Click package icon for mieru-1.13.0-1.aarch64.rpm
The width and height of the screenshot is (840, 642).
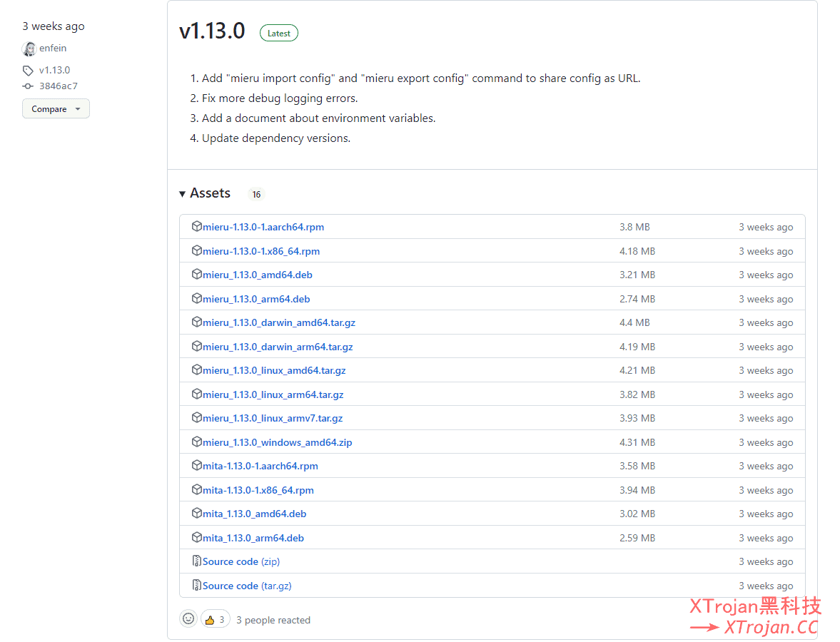[x=196, y=227]
